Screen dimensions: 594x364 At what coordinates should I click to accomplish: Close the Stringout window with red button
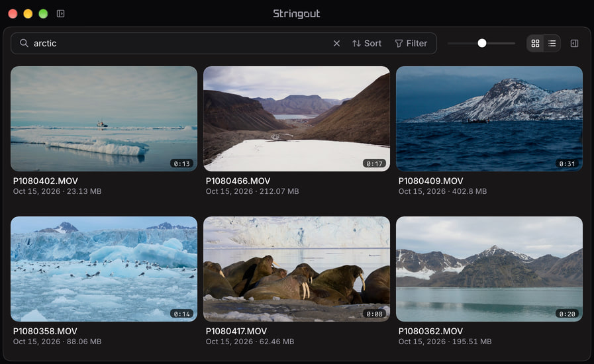(13, 14)
